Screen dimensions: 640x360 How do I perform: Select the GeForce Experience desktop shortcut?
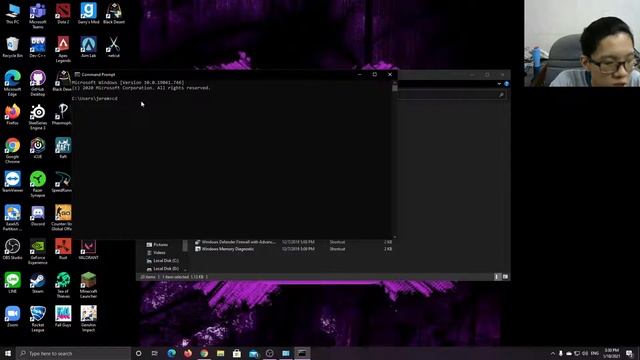[x=38, y=252]
